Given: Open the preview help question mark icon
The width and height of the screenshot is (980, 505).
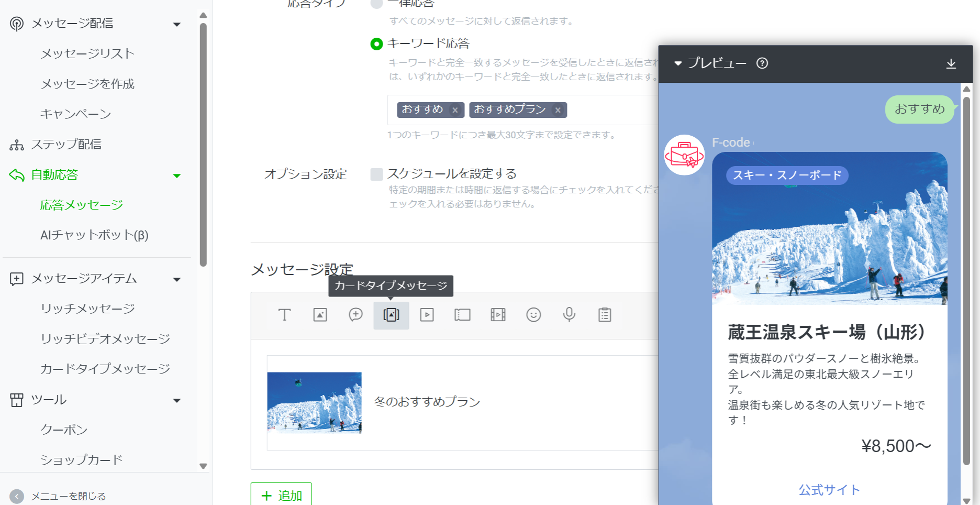Looking at the screenshot, I should [762, 63].
